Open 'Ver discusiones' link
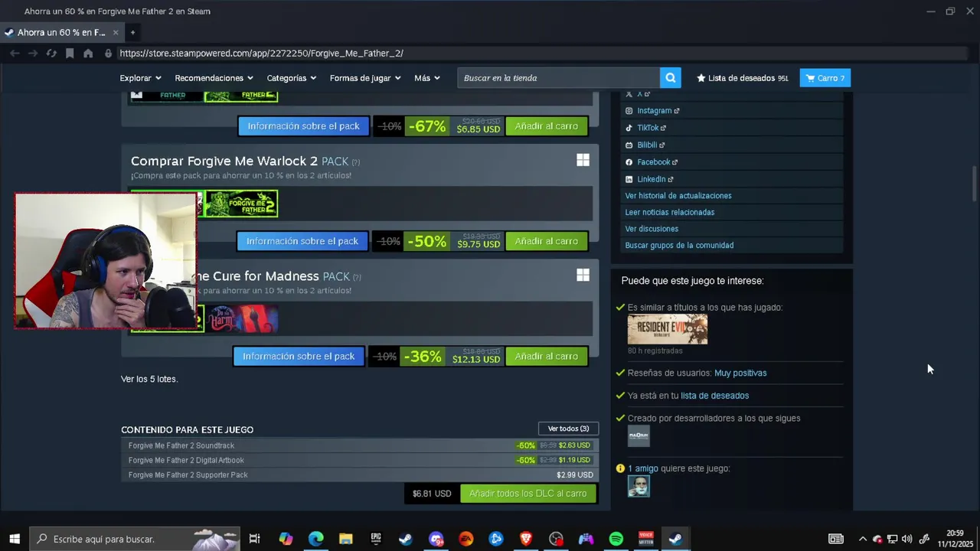 click(x=652, y=229)
